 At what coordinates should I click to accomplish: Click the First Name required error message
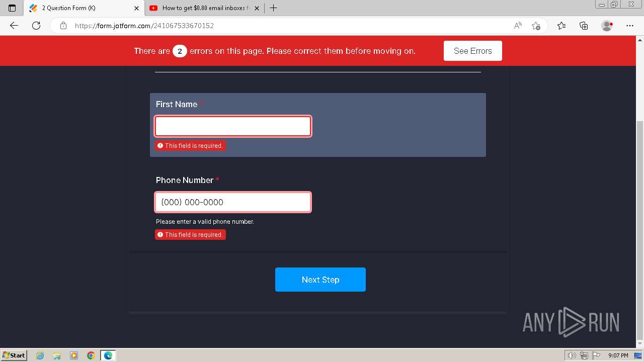190,146
